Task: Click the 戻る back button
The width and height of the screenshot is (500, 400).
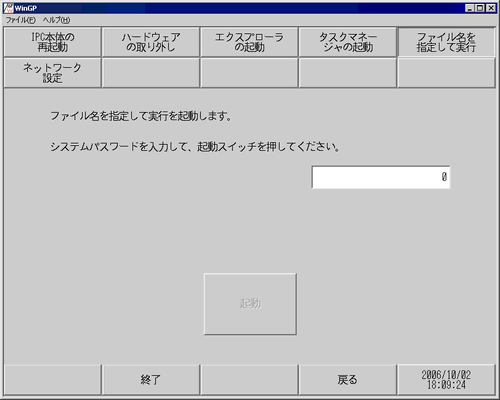Action: coord(348,380)
